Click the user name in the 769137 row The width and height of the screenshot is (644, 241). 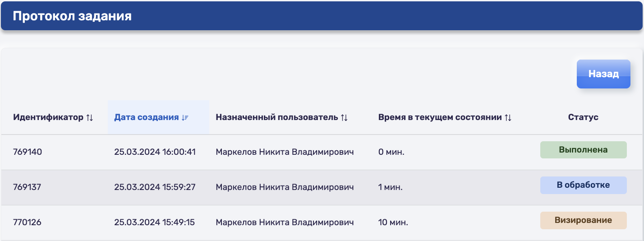click(285, 187)
